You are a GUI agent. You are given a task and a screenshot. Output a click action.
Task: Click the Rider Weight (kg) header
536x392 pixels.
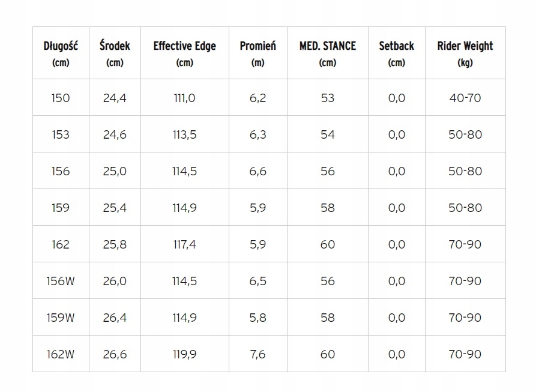(x=465, y=53)
